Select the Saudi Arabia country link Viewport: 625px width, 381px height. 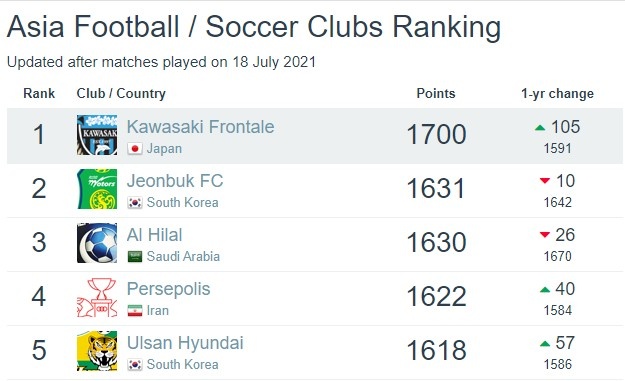point(183,256)
